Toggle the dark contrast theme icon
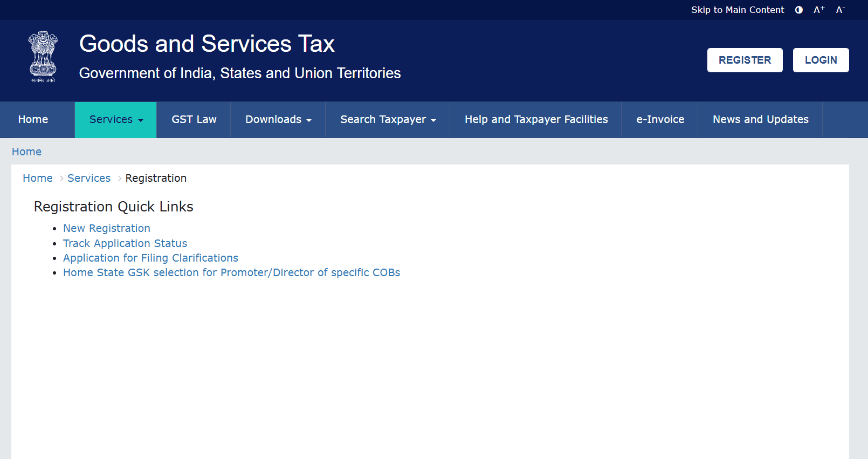The height and width of the screenshot is (459, 868). 798,10
